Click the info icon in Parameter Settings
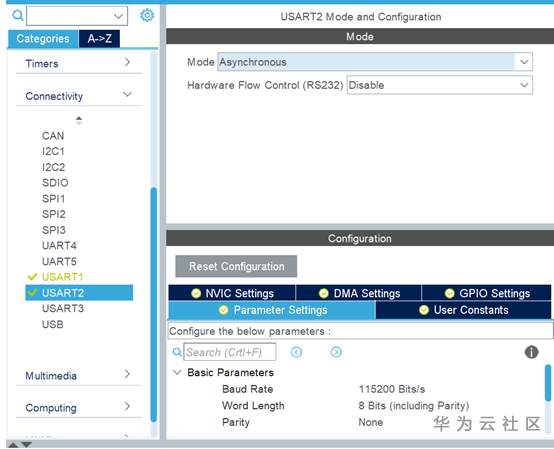Image resolution: width=554 pixels, height=449 pixels. (x=531, y=352)
